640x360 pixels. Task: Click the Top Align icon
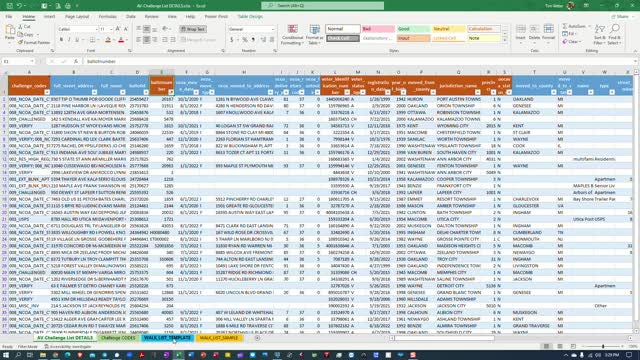[x=139, y=29]
